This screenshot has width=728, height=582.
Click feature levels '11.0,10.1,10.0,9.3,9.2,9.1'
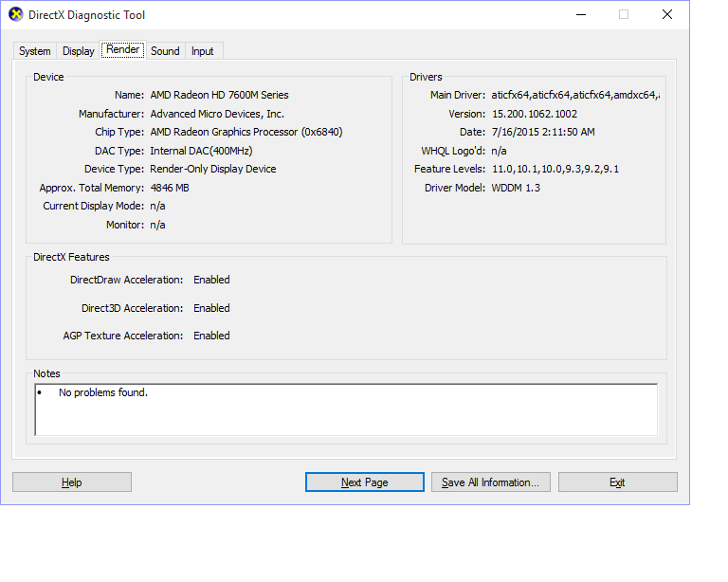pyautogui.click(x=555, y=169)
